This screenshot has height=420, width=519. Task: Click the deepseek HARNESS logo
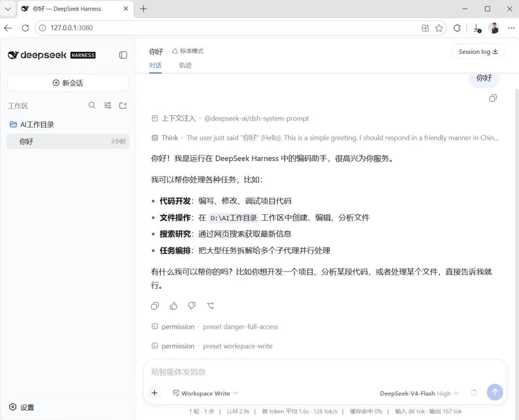pos(51,55)
